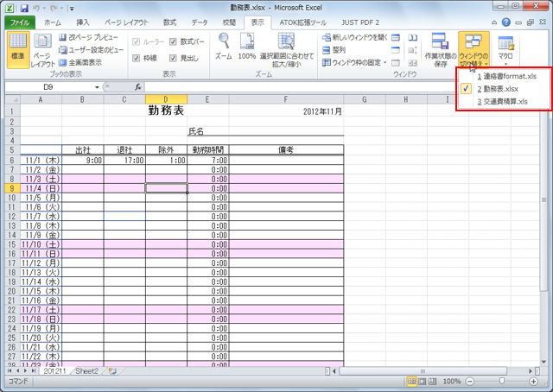Click zoom out minus button in status bar
553x392 pixels.
(470, 381)
